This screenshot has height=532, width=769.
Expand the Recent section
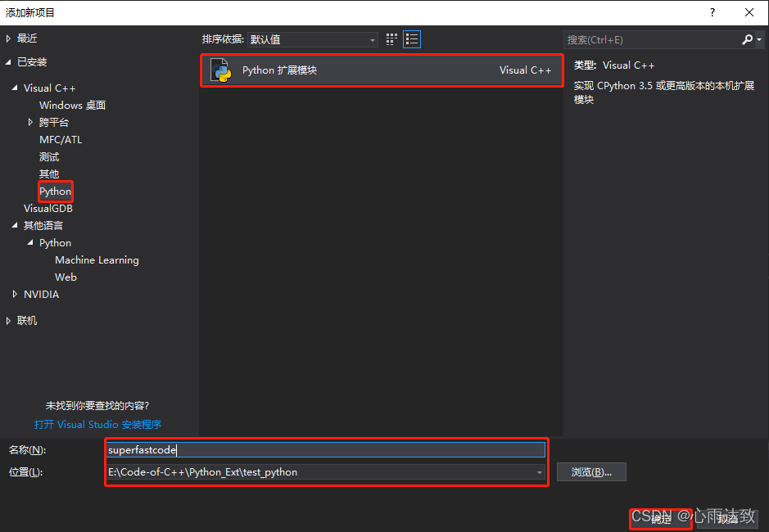pyautogui.click(x=8, y=38)
